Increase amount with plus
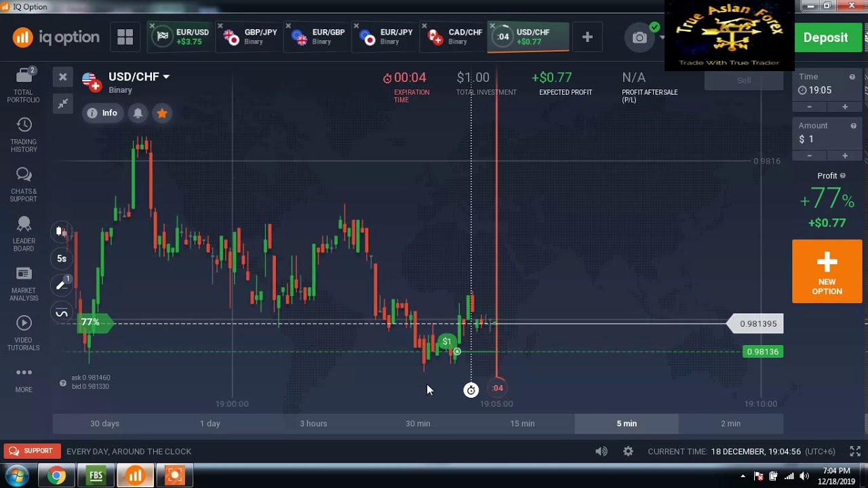 coord(845,156)
